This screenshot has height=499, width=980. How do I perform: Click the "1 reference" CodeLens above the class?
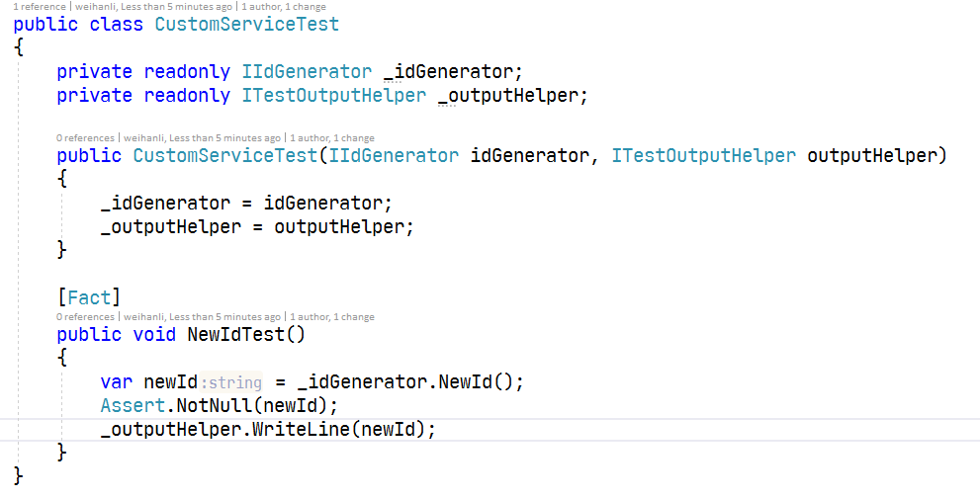point(40,7)
